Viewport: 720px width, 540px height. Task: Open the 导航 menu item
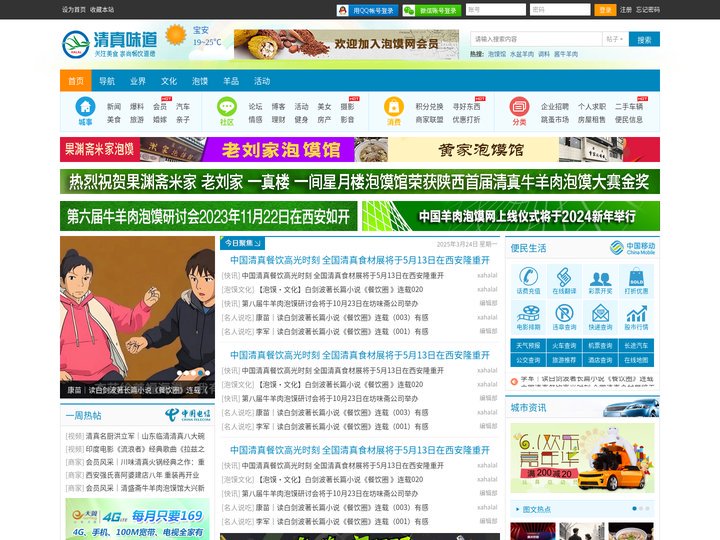click(107, 81)
